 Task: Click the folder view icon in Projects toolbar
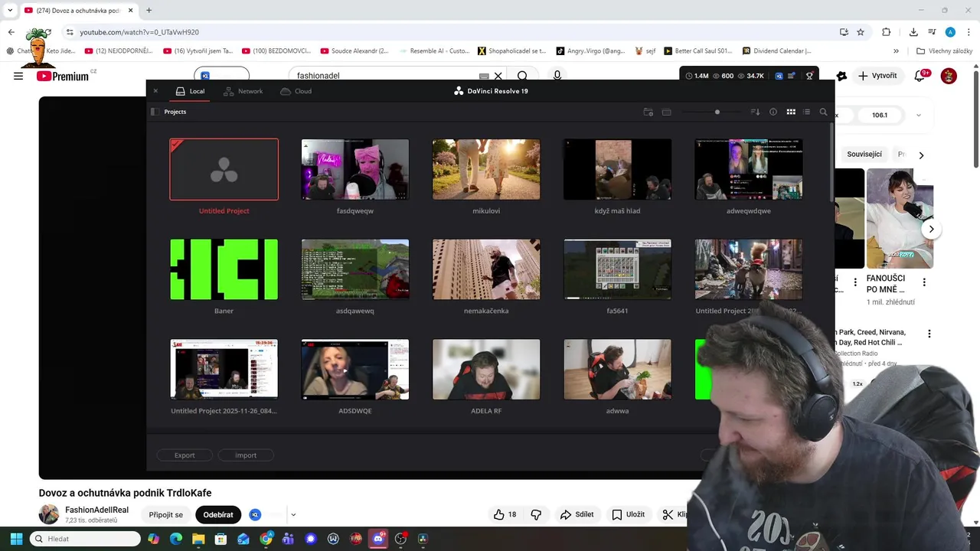pos(666,112)
